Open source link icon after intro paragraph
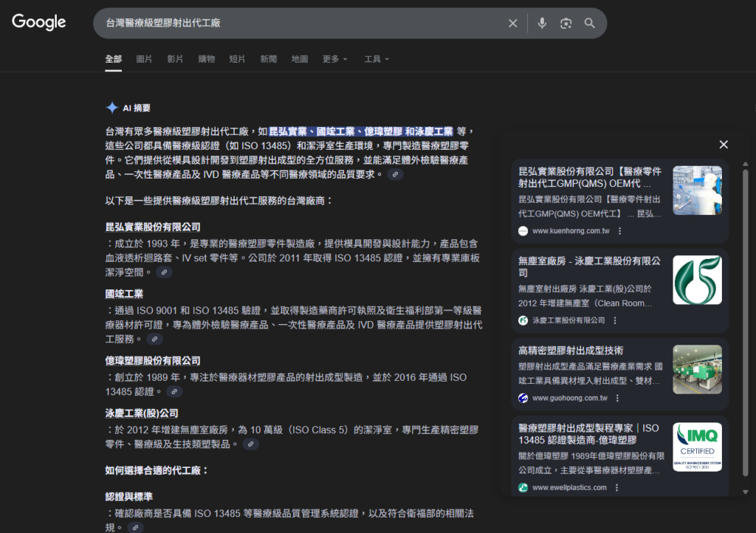Screen dimensions: 756x533 click(x=396, y=174)
